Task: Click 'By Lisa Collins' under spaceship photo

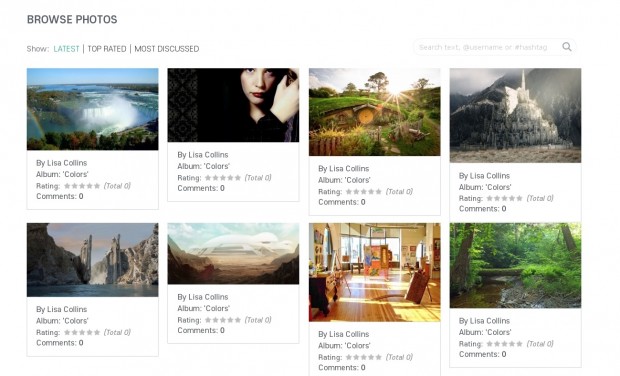Action: [202, 297]
